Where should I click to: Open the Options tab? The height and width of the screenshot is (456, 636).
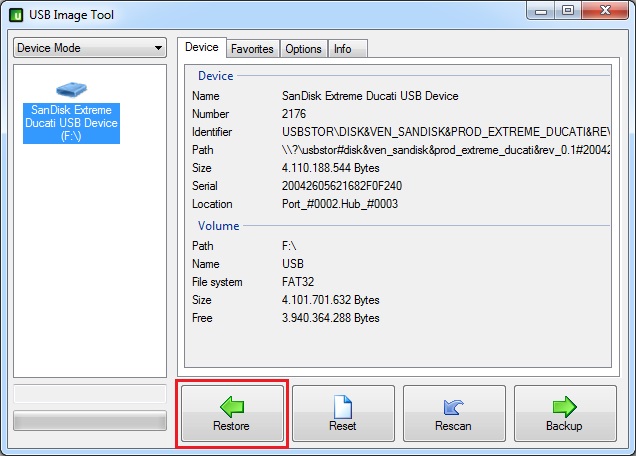[x=303, y=49]
